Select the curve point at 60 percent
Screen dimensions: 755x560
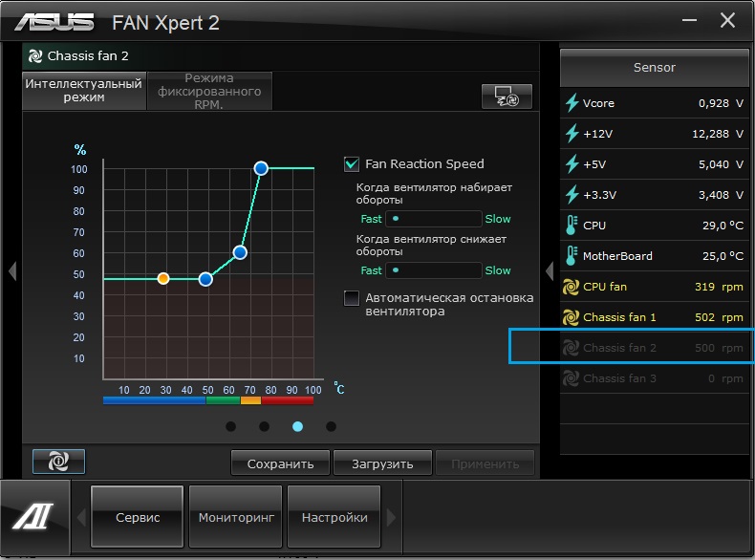click(240, 252)
